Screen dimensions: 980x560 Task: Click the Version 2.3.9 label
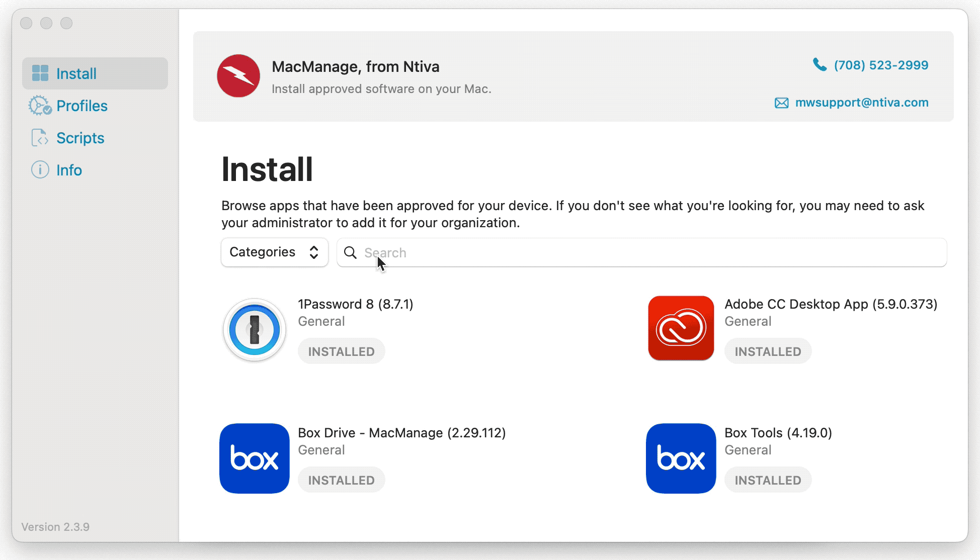(x=55, y=527)
